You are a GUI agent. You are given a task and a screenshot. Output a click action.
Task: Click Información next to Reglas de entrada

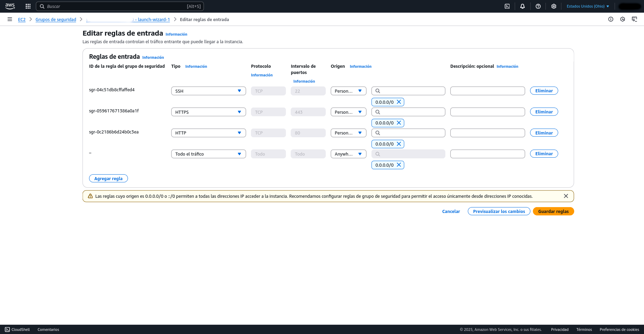tap(153, 57)
